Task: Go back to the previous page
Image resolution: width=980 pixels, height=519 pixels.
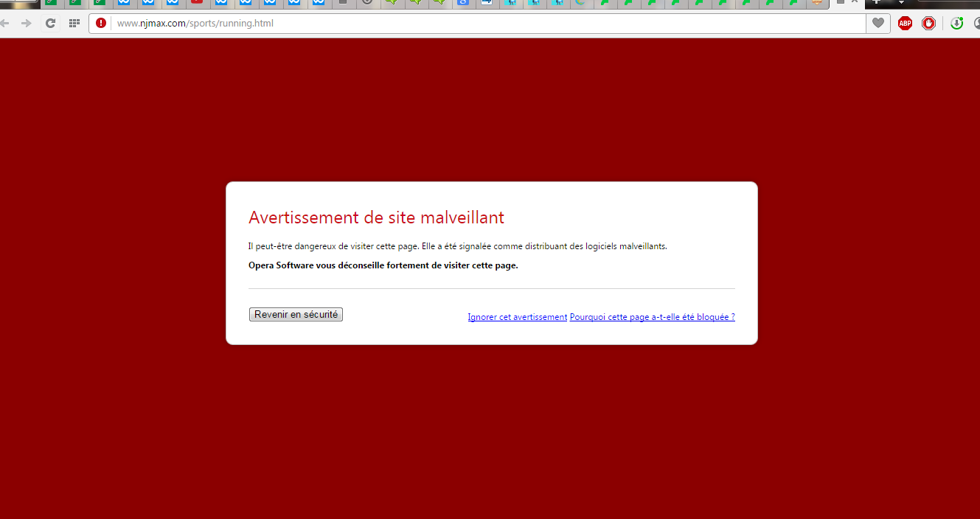Action: point(4,23)
